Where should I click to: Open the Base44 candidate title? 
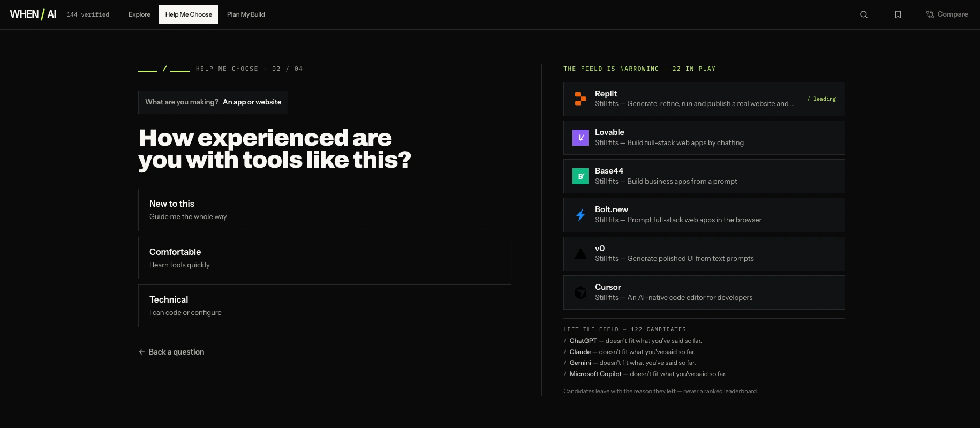tap(609, 171)
